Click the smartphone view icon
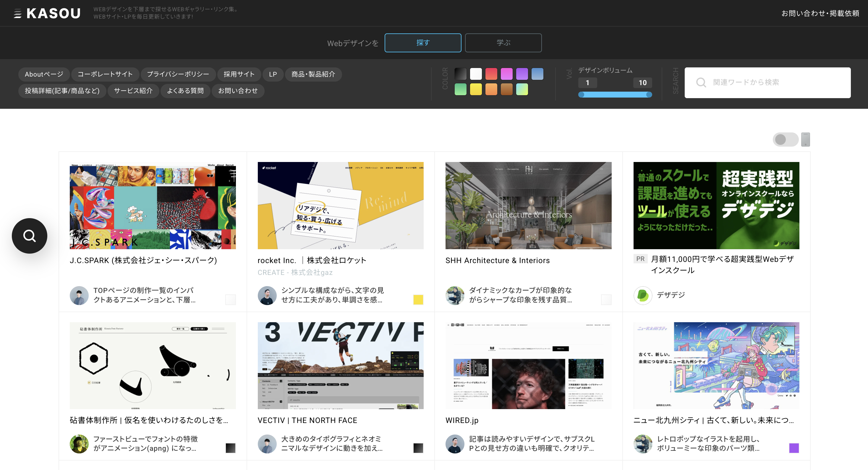The width and height of the screenshot is (868, 470). [x=805, y=140]
